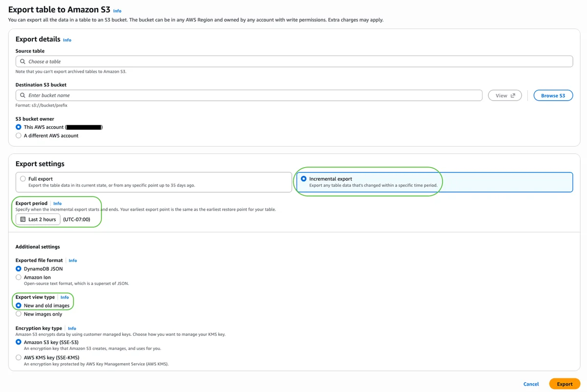Viewport: 587px width, 392px height.
Task: Click the (UTC-07:00) timezone text
Action: point(77,219)
